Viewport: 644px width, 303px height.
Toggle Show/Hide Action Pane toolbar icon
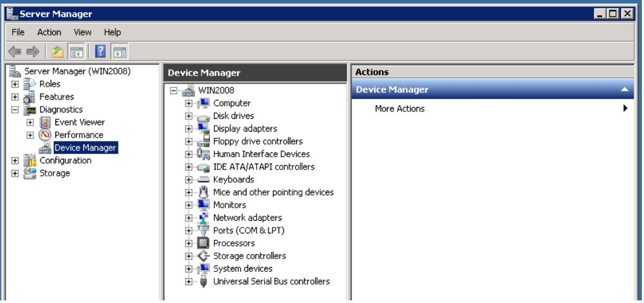pos(120,52)
